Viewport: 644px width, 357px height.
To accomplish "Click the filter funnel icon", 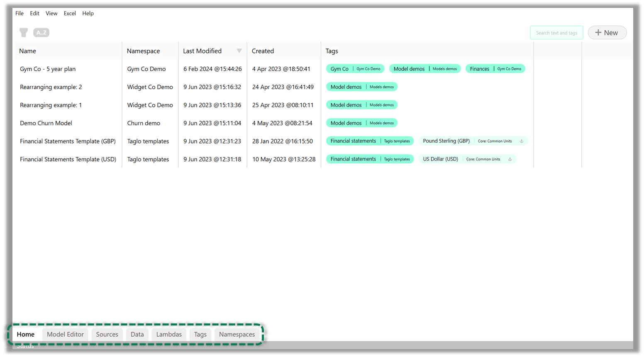I will click(23, 32).
